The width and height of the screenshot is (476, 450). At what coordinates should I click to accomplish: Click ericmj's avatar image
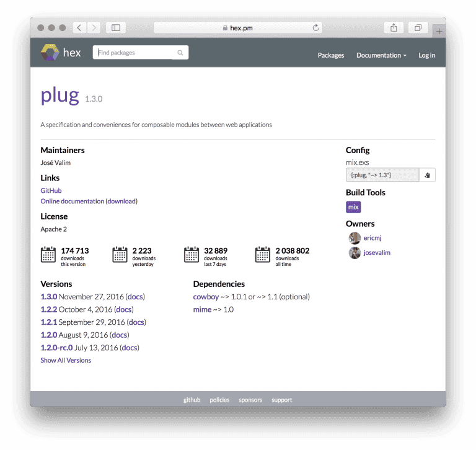click(355, 238)
